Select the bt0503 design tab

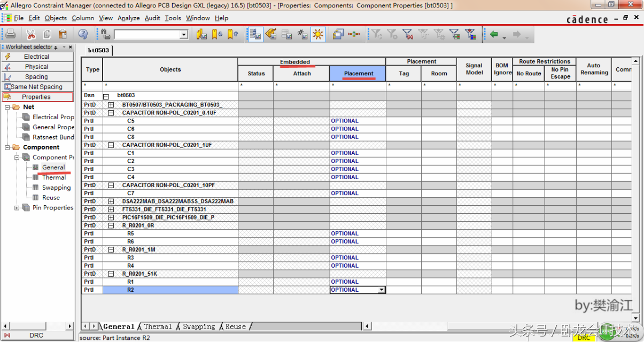[x=98, y=50]
